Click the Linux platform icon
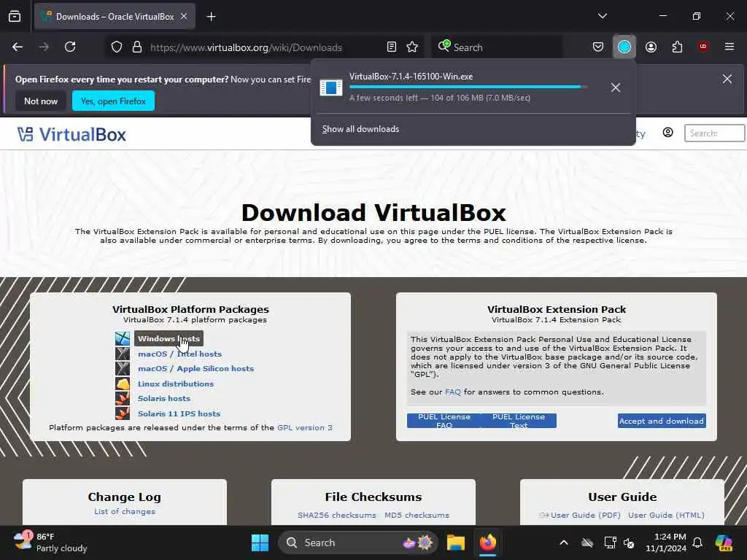 point(123,384)
